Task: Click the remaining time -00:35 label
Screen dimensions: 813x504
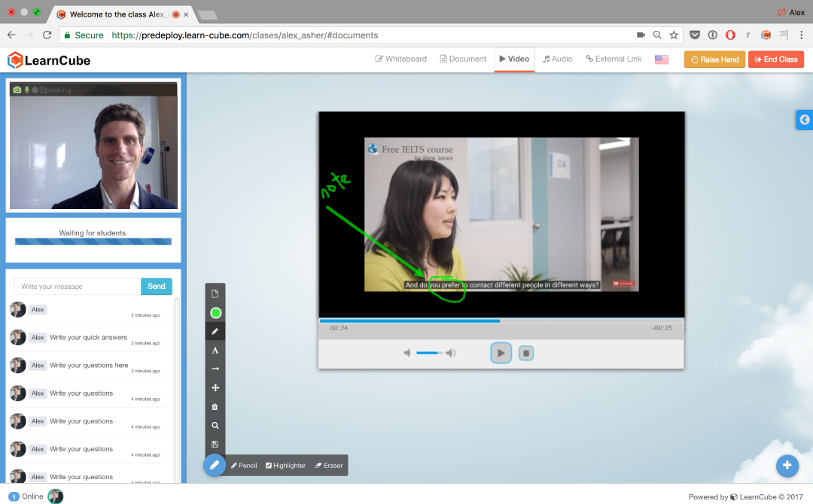Action: (662, 328)
